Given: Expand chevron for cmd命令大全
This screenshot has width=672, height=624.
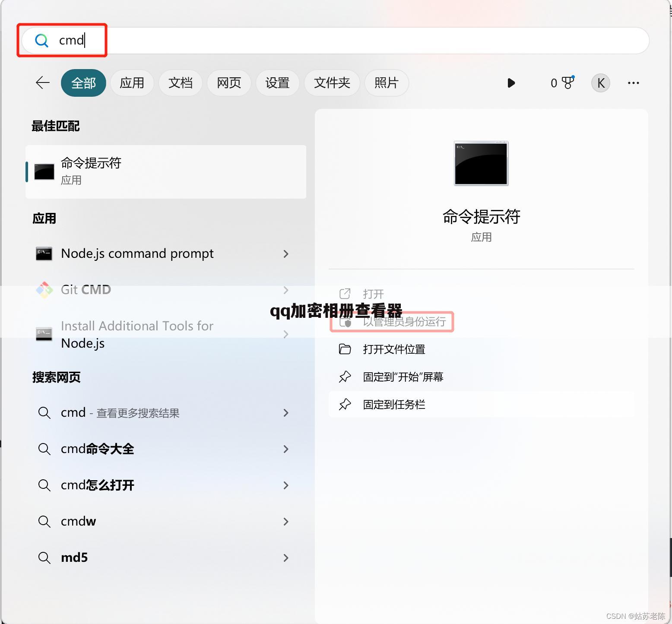Looking at the screenshot, I should (x=285, y=449).
